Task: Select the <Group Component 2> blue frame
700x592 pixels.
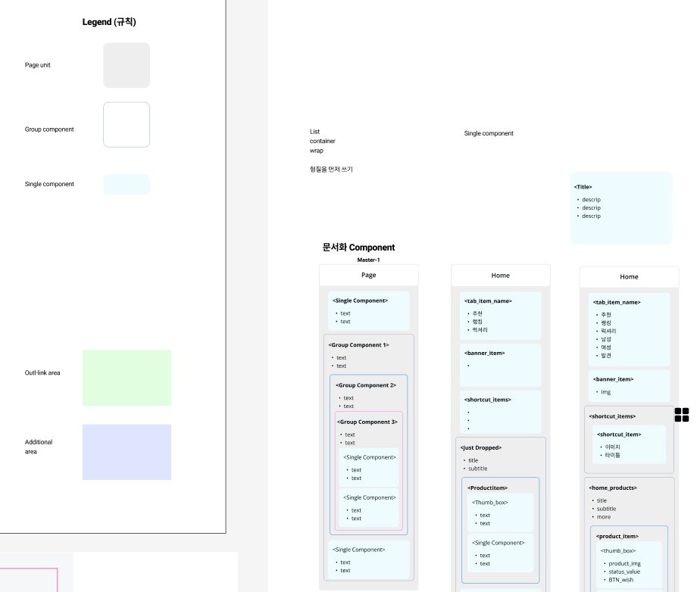Action: point(369,454)
